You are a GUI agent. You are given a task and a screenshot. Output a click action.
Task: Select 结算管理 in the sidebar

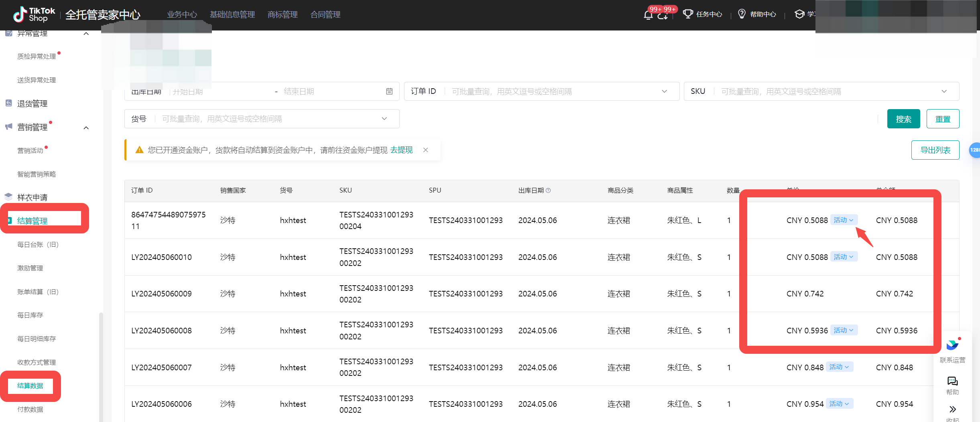click(x=33, y=221)
